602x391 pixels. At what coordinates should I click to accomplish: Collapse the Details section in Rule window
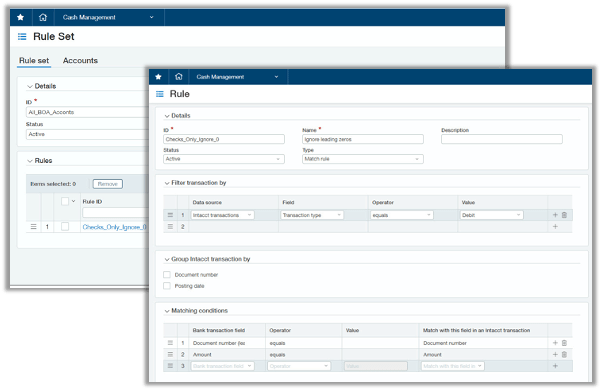tap(167, 116)
